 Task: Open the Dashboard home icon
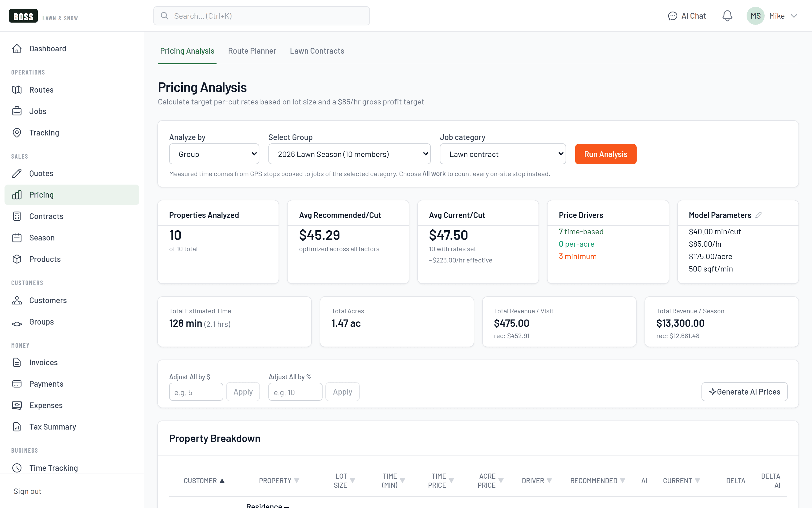point(17,49)
